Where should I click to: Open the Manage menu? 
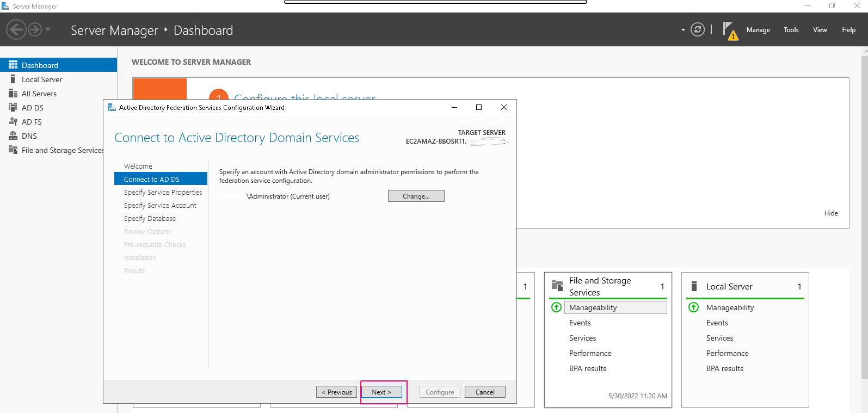click(x=758, y=30)
